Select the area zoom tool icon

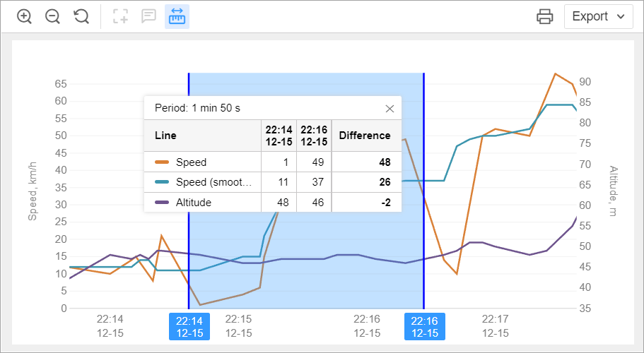tap(121, 16)
